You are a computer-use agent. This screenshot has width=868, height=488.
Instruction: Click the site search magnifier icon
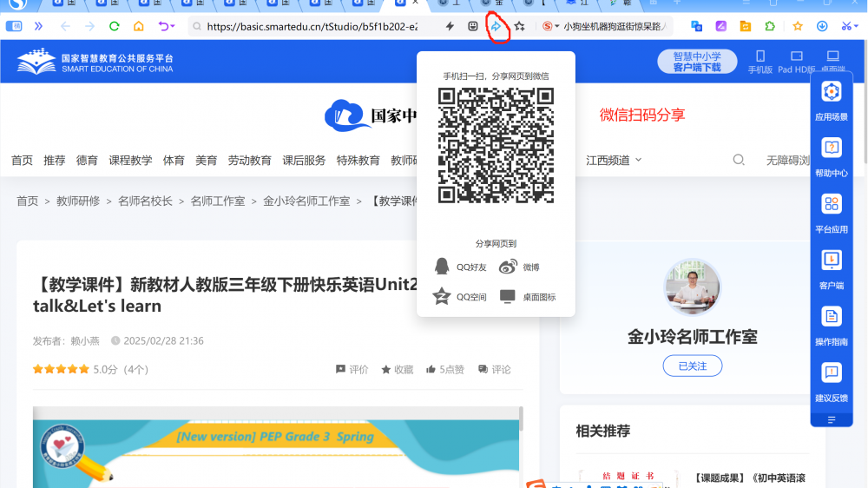pos(739,160)
